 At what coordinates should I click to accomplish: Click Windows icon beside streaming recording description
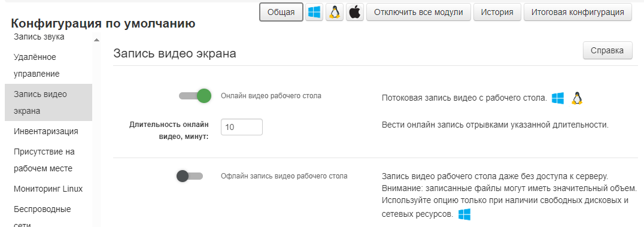click(x=557, y=98)
